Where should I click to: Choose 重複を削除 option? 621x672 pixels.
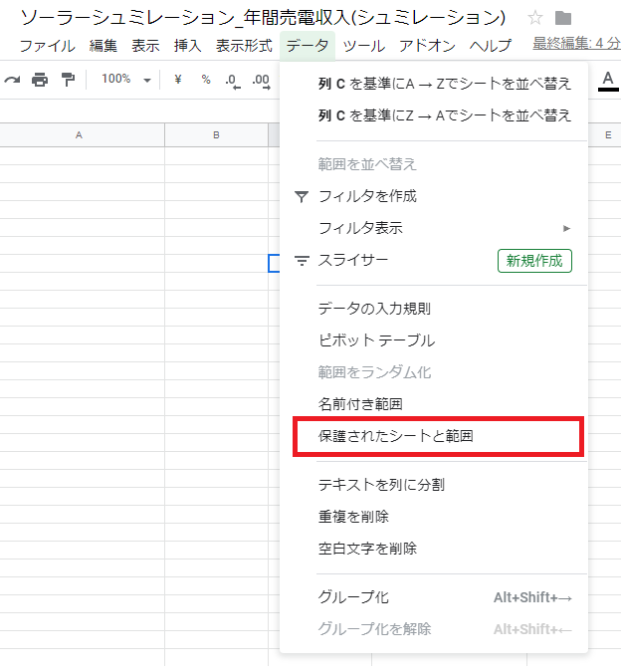434,517
